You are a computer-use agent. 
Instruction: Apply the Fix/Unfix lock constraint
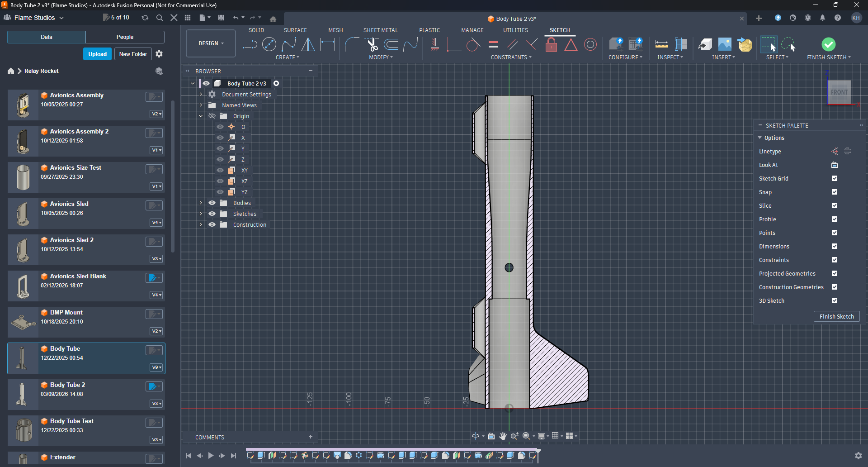click(x=551, y=44)
